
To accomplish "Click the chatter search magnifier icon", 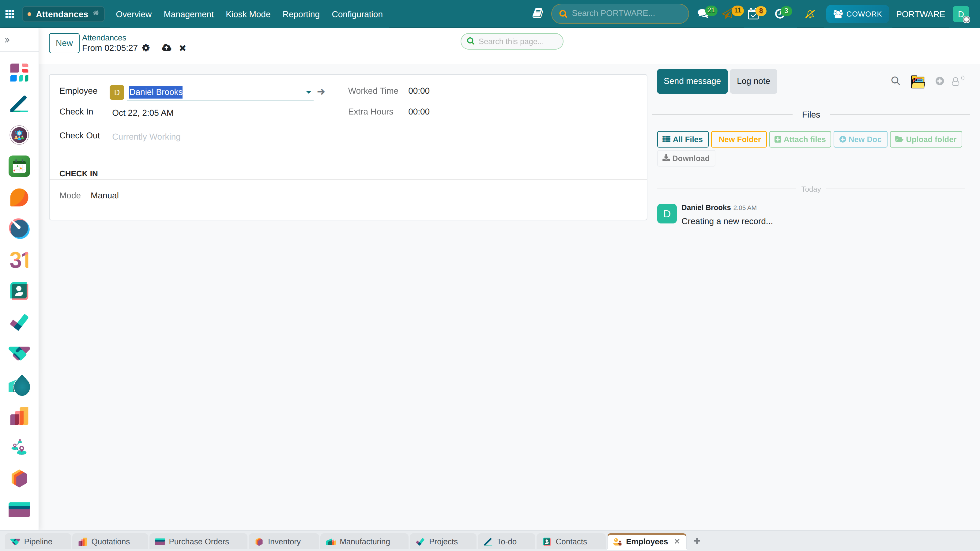I will [895, 81].
